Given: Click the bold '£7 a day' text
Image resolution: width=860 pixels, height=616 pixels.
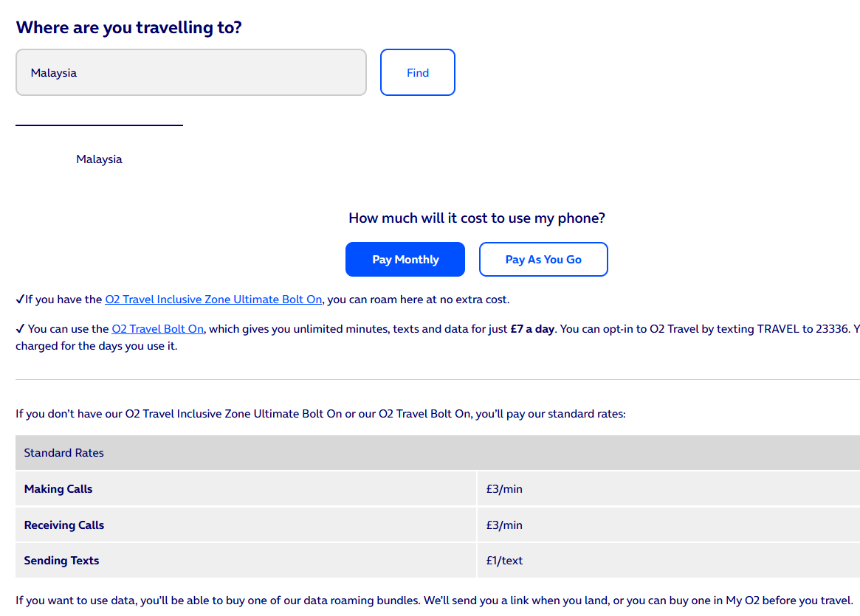Looking at the screenshot, I should (x=532, y=329).
